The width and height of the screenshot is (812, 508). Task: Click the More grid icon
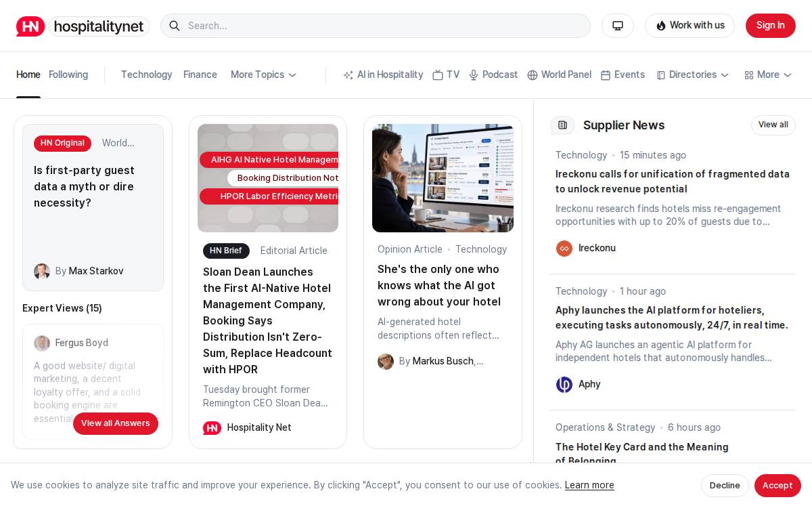pos(749,75)
